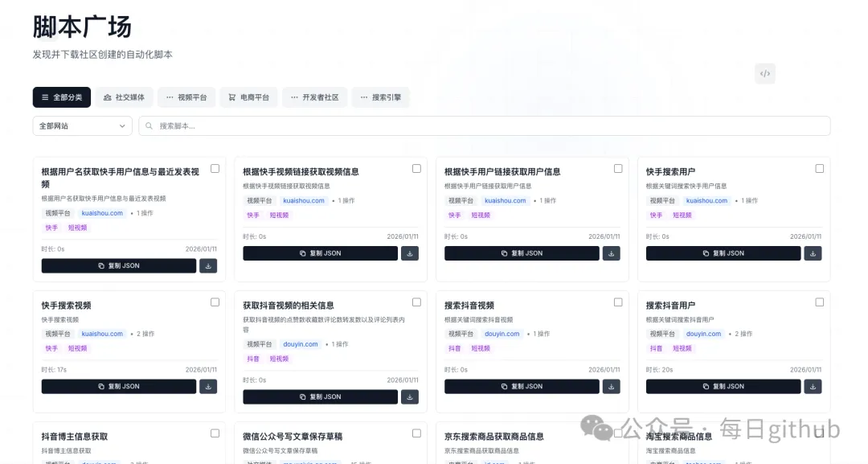The height and width of the screenshot is (464, 868).
Task: Check the checkbox on 抖音博主信息获取 card
Action: click(215, 432)
